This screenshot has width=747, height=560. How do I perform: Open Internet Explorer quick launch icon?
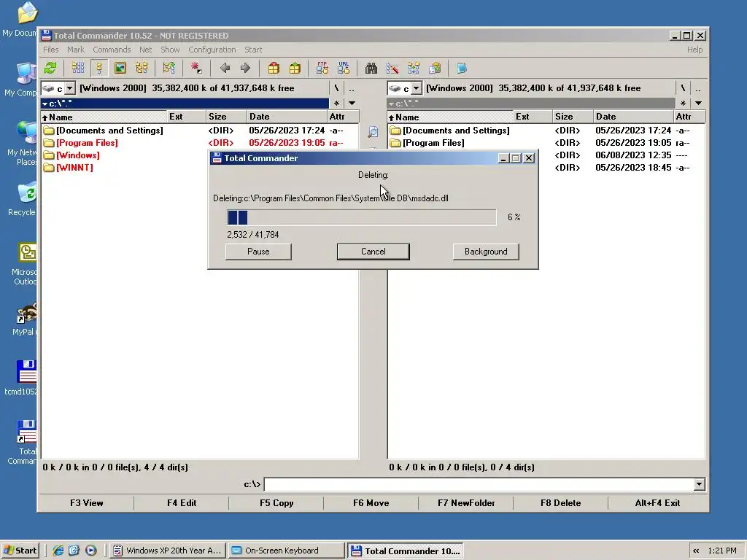tap(58, 551)
